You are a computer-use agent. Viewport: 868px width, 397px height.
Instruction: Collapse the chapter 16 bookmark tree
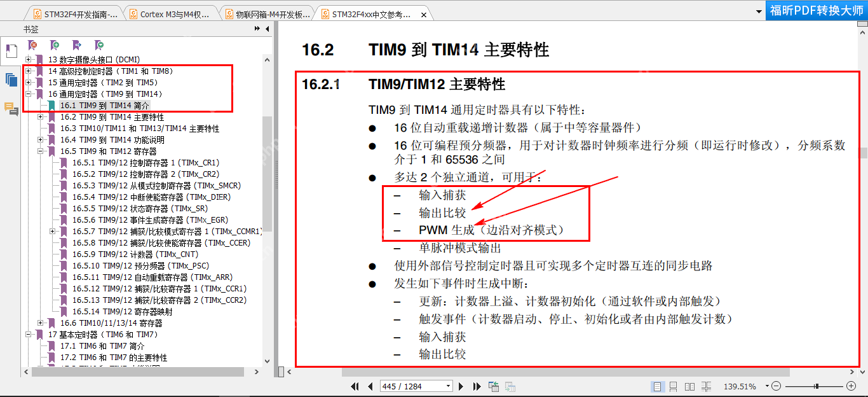[x=28, y=93]
